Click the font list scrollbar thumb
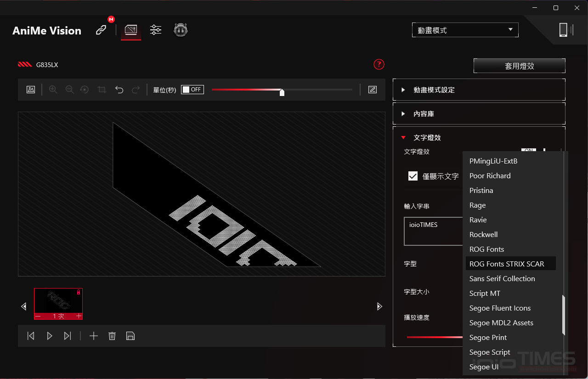 (564, 316)
